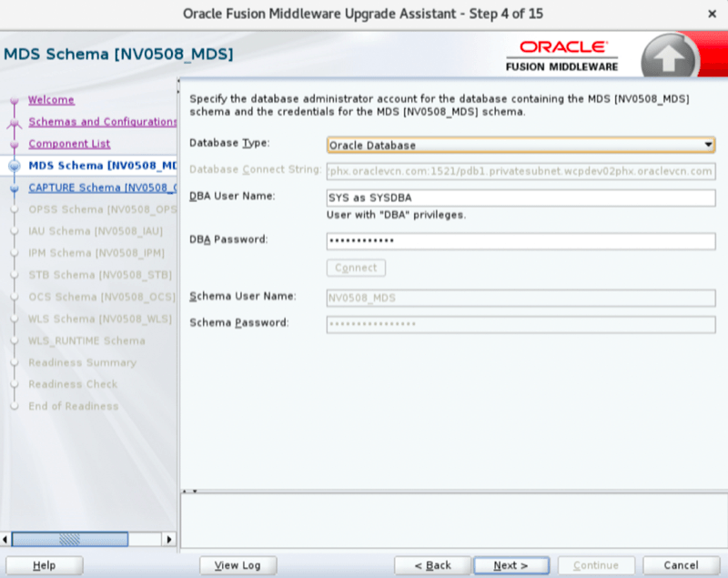The width and height of the screenshot is (728, 578).
Task: Click the MDS Schema [NV0508_MDS] page heading
Action: (x=118, y=55)
